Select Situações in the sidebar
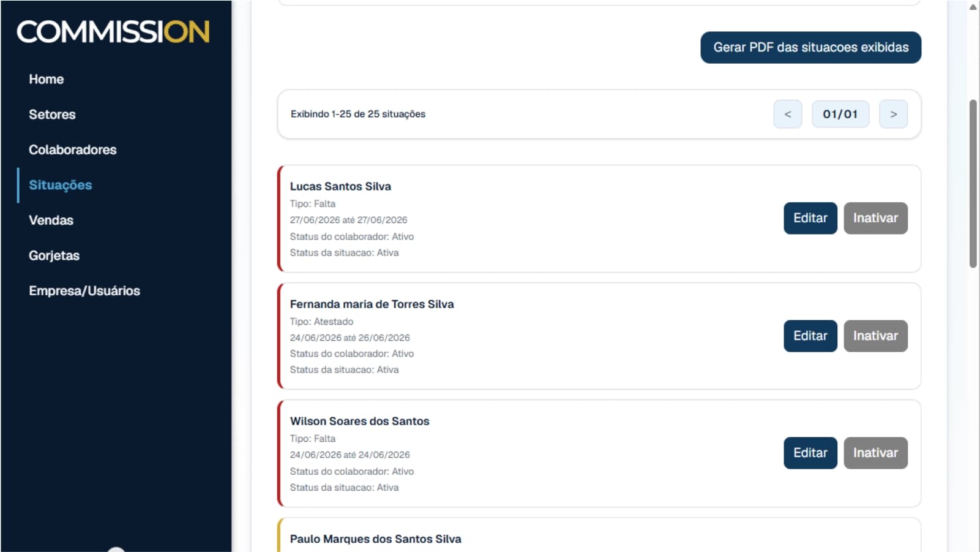This screenshot has height=552, width=980. click(61, 185)
